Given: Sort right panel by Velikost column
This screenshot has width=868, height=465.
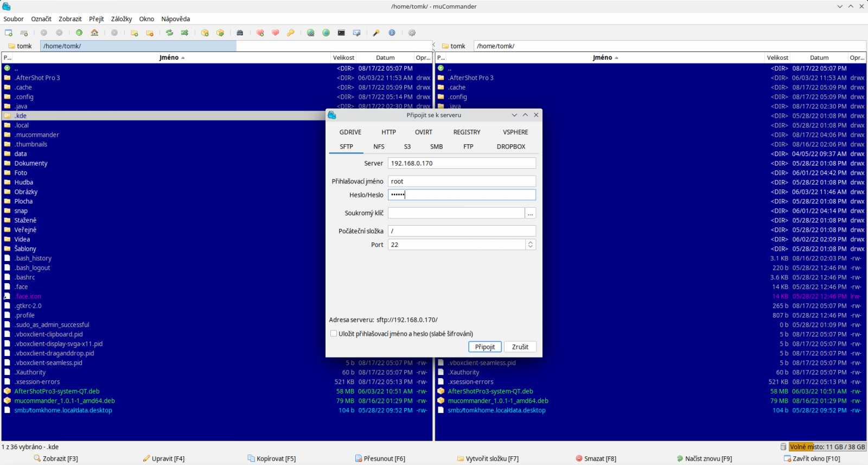Looking at the screenshot, I should 777,58.
